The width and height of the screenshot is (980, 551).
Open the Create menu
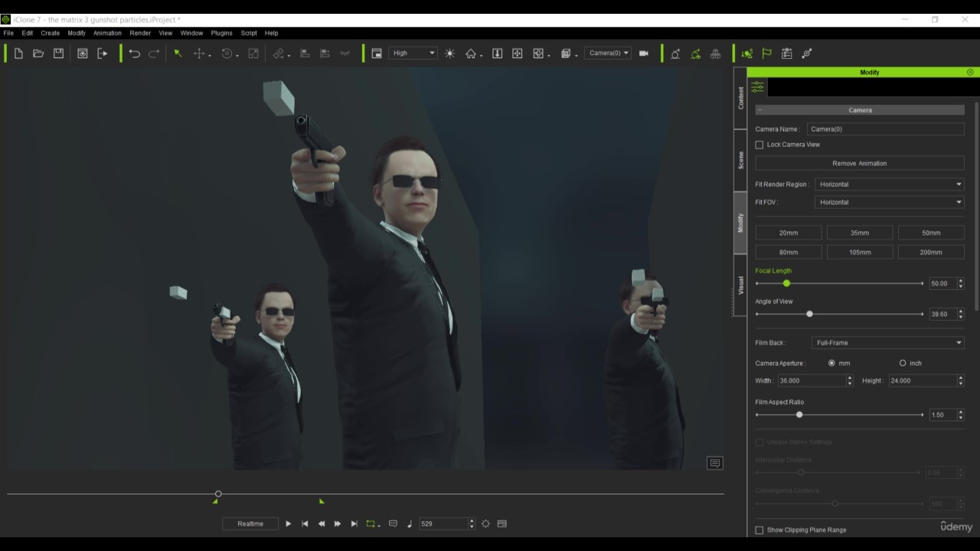tap(50, 33)
